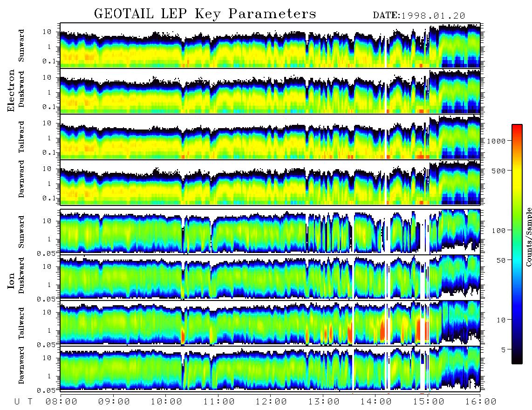The height and width of the screenshot is (410, 532).
Task: Select the 100 colorbar tick value
Action: coord(498,231)
